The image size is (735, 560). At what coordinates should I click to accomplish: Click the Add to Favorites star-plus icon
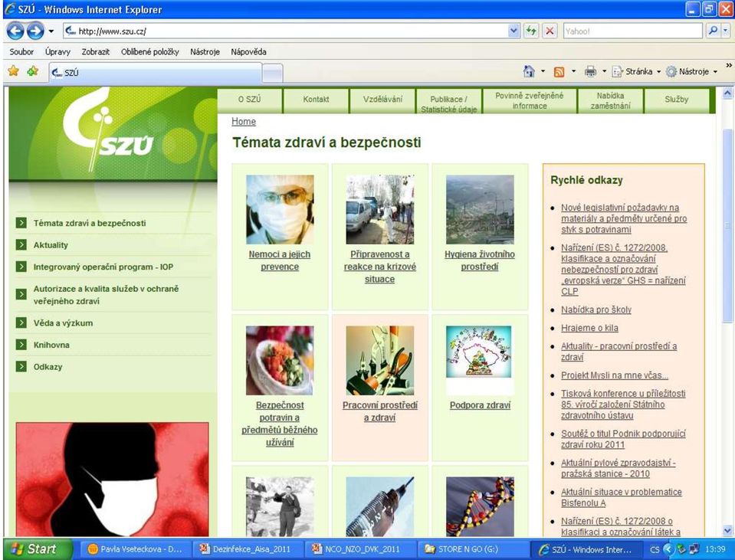33,71
